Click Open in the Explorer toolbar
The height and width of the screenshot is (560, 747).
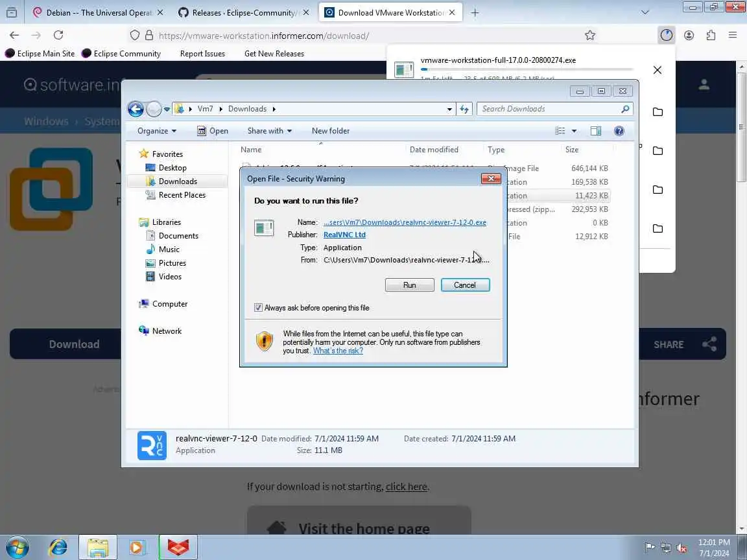click(x=213, y=131)
